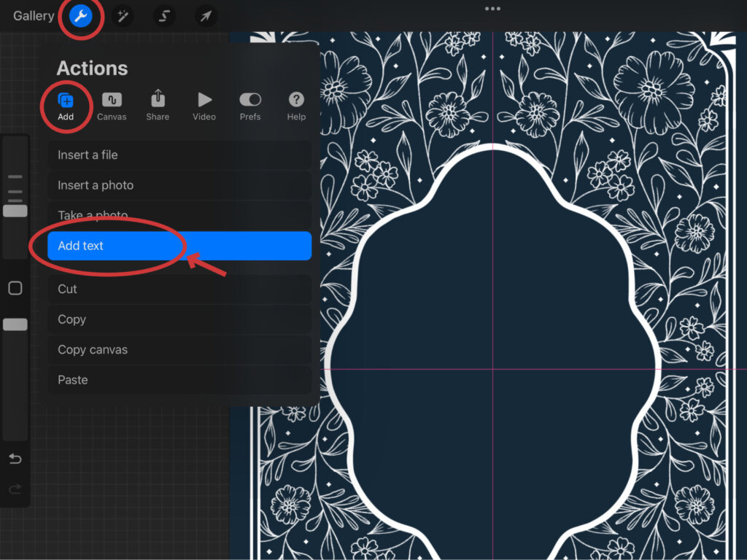The image size is (747, 560).
Task: Activate the Selection tool S icon
Action: coord(164,16)
